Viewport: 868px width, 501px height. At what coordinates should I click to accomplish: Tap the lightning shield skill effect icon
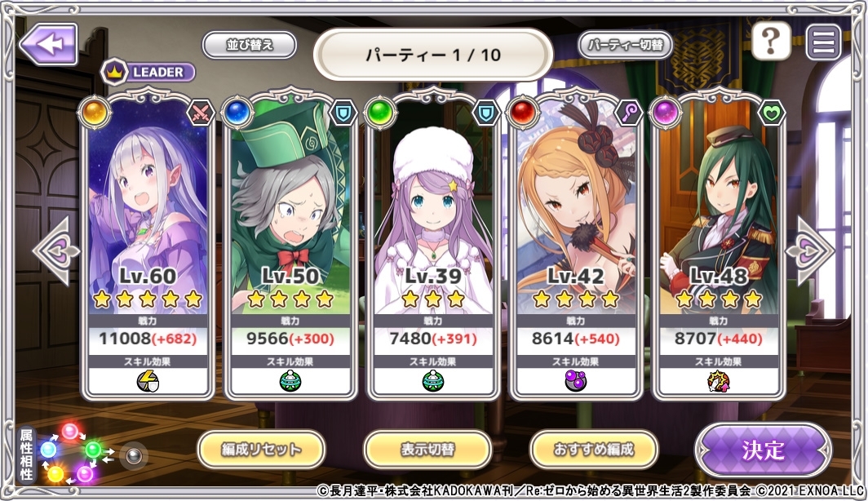coord(148,381)
